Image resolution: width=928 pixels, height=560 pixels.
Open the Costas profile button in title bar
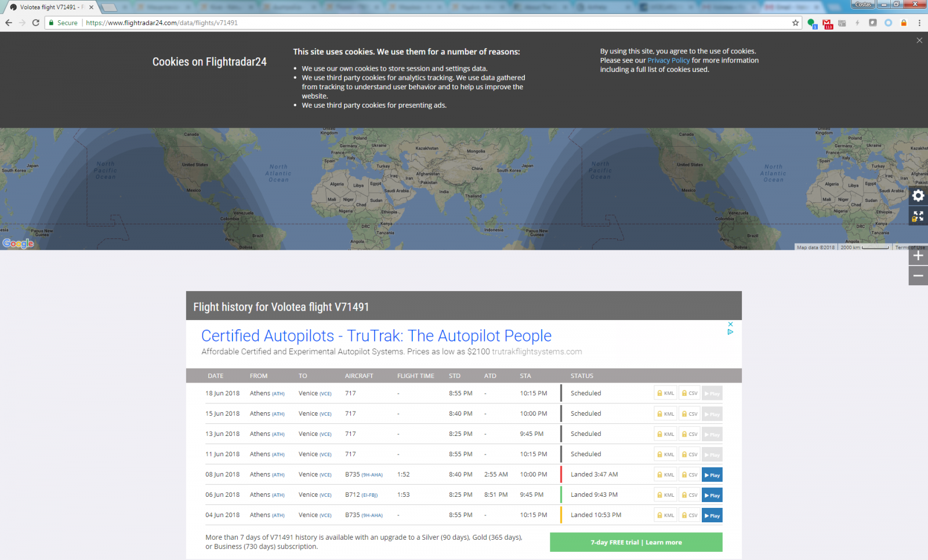coord(863,4)
